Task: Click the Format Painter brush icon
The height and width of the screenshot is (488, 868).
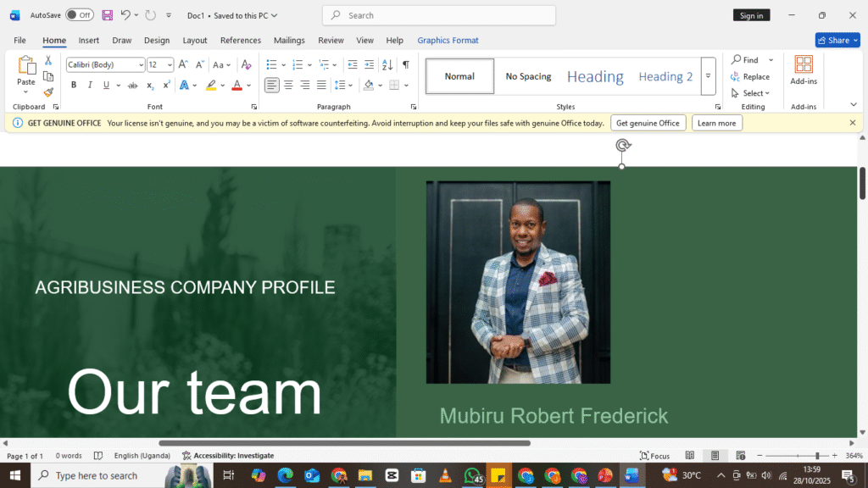Action: (48, 92)
